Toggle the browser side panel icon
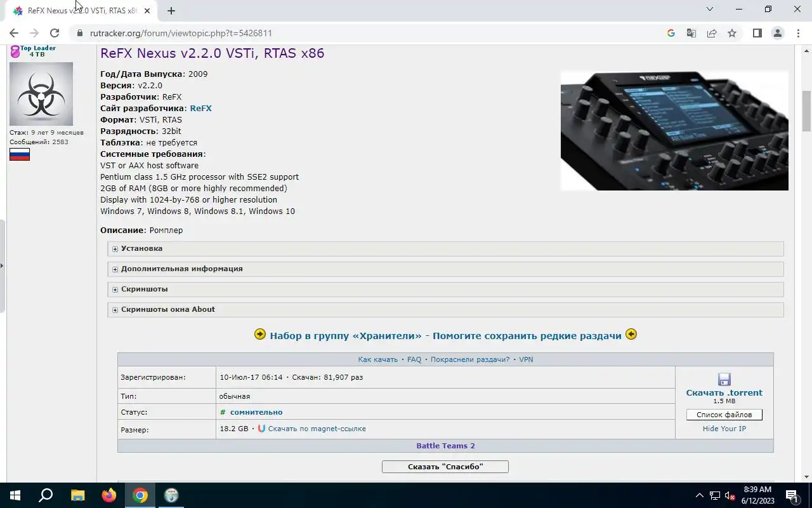This screenshot has height=508, width=812. (757, 33)
